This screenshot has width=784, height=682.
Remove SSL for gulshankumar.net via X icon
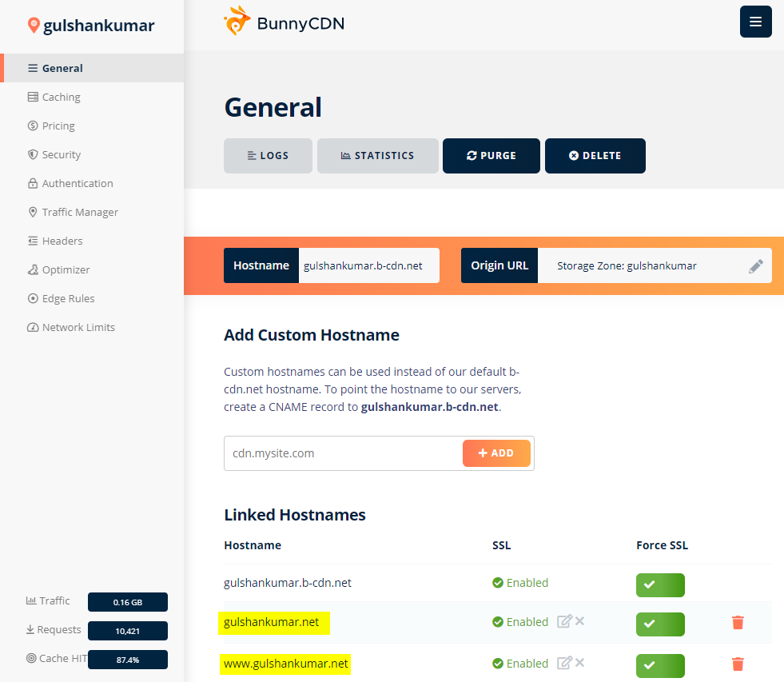point(579,621)
